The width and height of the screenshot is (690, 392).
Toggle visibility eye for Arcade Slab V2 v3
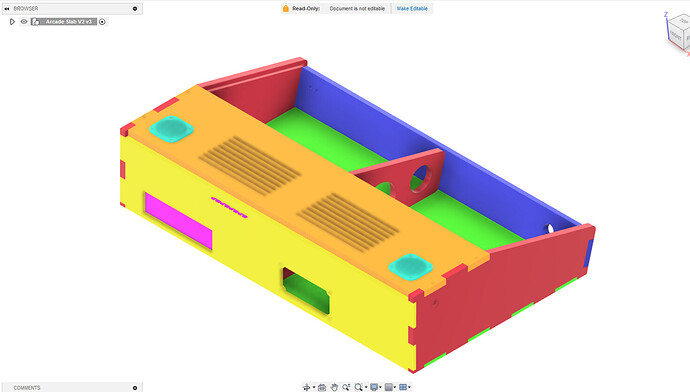point(24,22)
